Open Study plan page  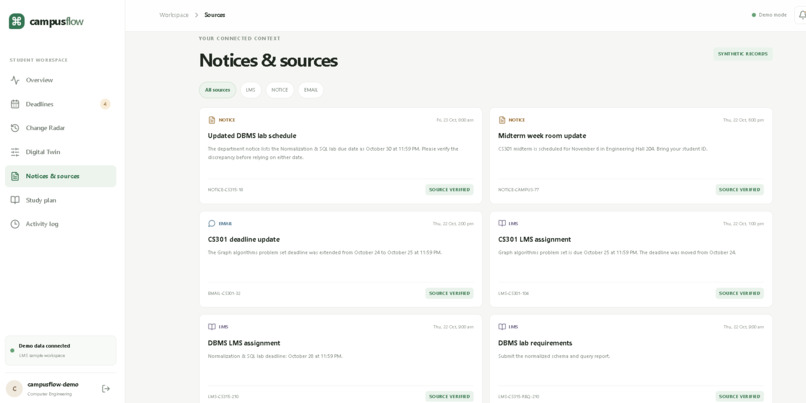(61, 200)
